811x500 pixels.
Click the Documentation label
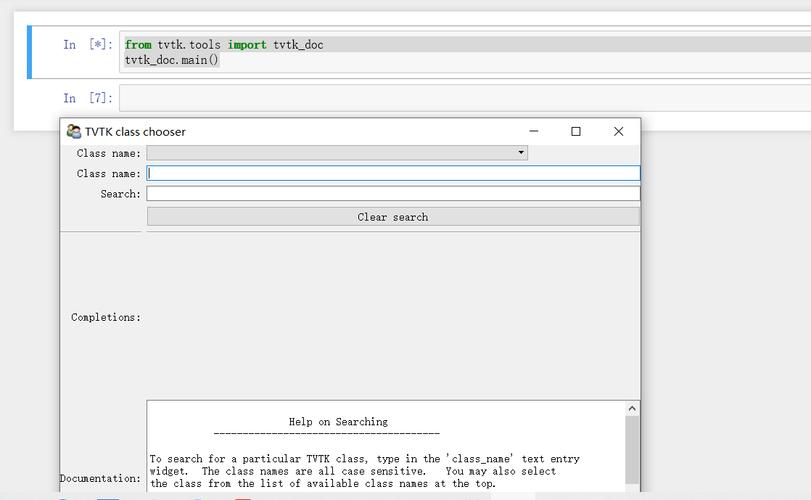coord(101,478)
